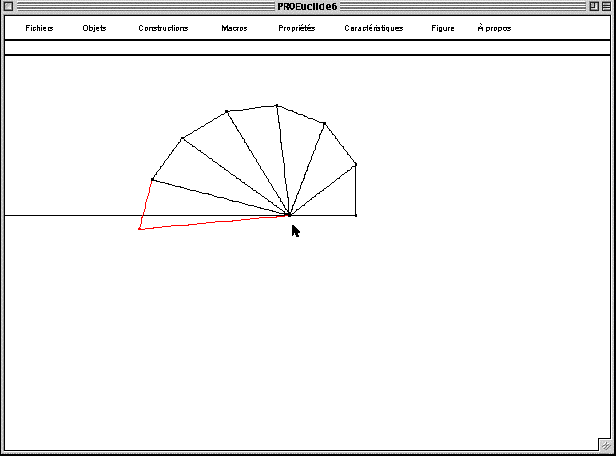This screenshot has height=458, width=616.
Task: Open the À propos menu
Action: click(x=494, y=28)
